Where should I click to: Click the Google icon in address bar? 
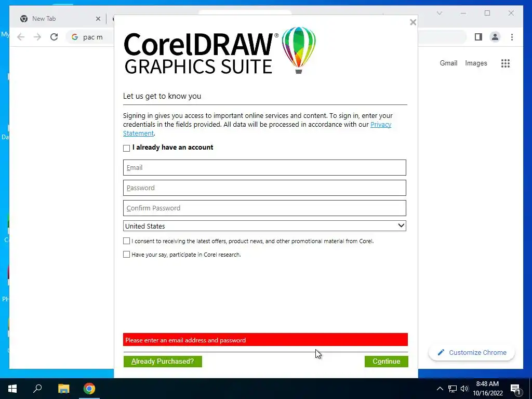[75, 37]
